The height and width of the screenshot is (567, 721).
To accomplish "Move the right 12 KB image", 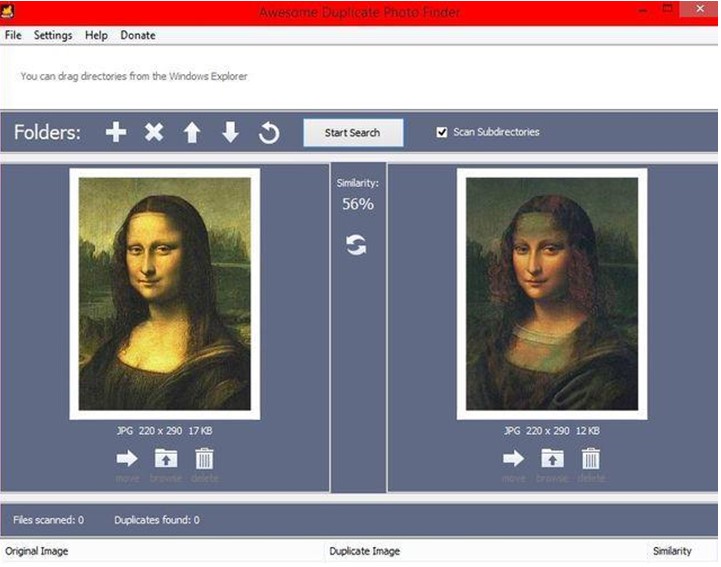I will (x=514, y=458).
